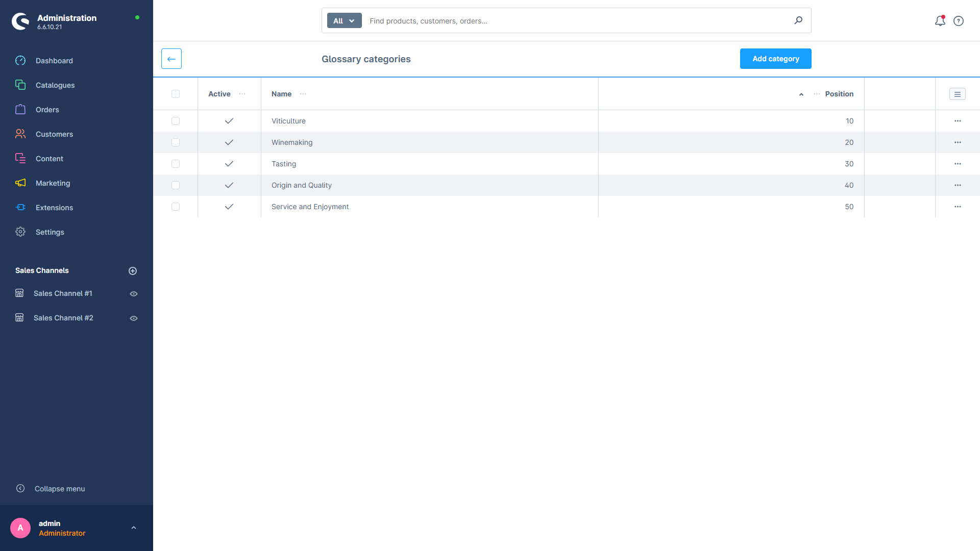Expand the admin user menu chevron
Viewport: 980px width, 551px height.
point(134,528)
